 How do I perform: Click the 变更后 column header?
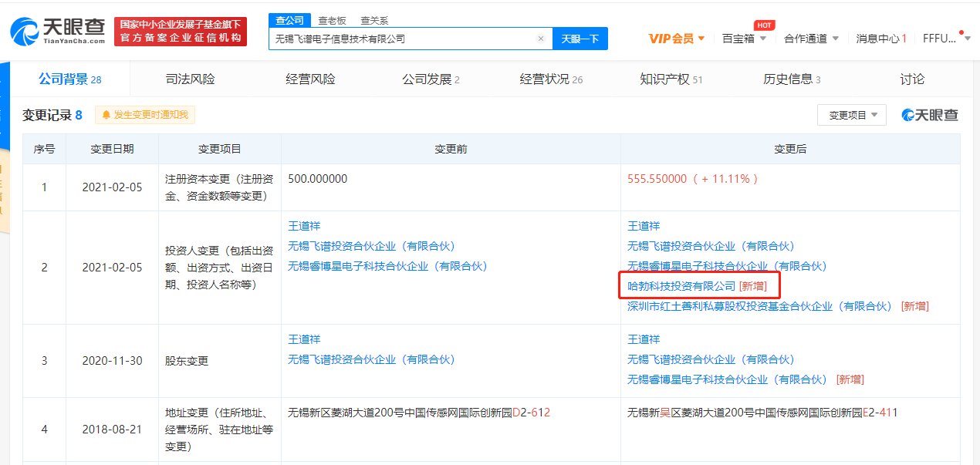[790, 150]
